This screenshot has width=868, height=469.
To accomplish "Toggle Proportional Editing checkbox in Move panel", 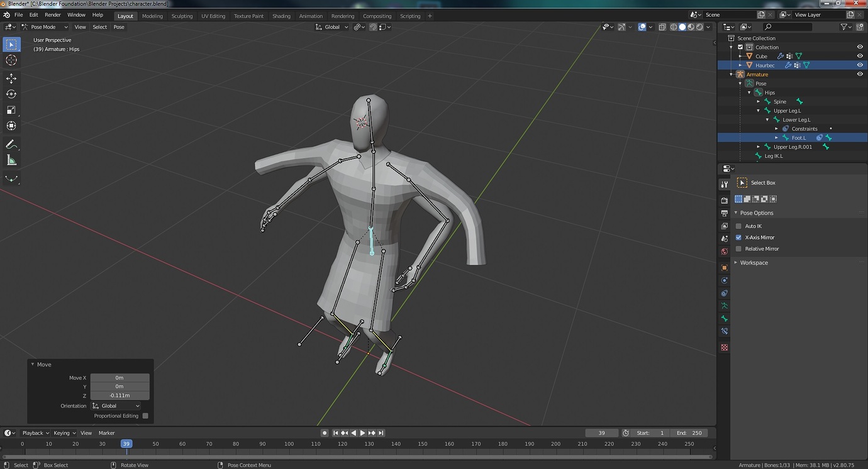I will pyautogui.click(x=145, y=416).
